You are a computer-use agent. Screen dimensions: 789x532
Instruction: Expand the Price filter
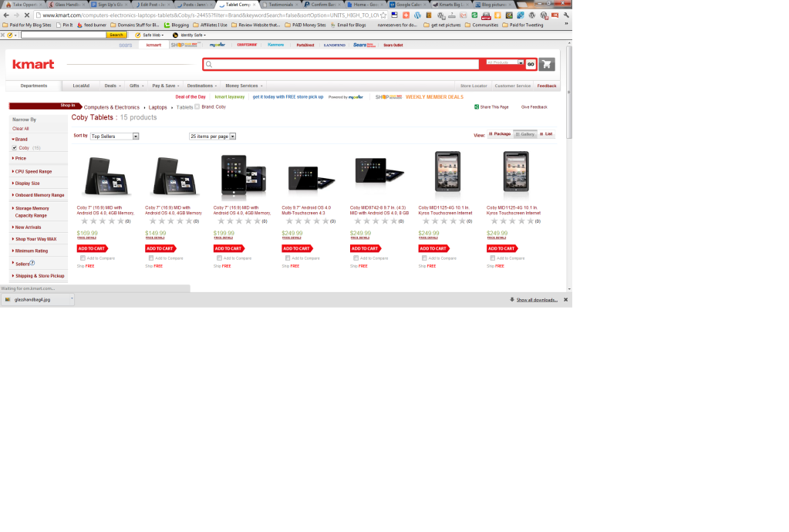19,158
